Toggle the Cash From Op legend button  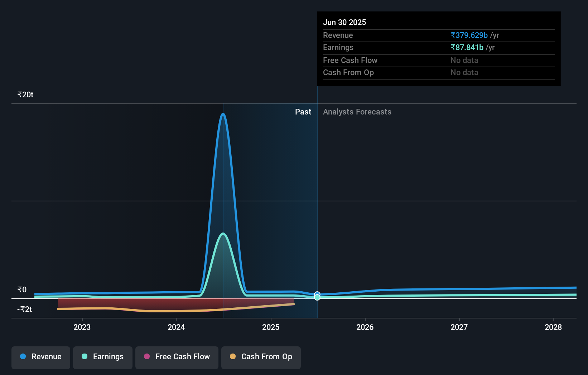[x=261, y=357]
